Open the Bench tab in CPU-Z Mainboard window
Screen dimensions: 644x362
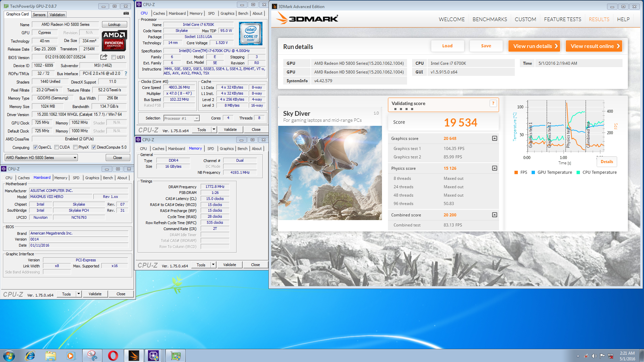click(108, 178)
